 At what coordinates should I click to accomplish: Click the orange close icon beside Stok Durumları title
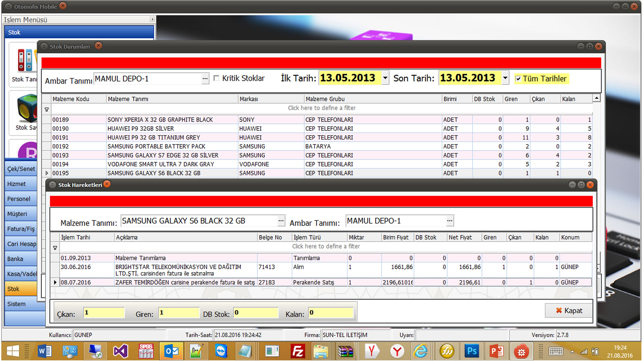(x=98, y=46)
